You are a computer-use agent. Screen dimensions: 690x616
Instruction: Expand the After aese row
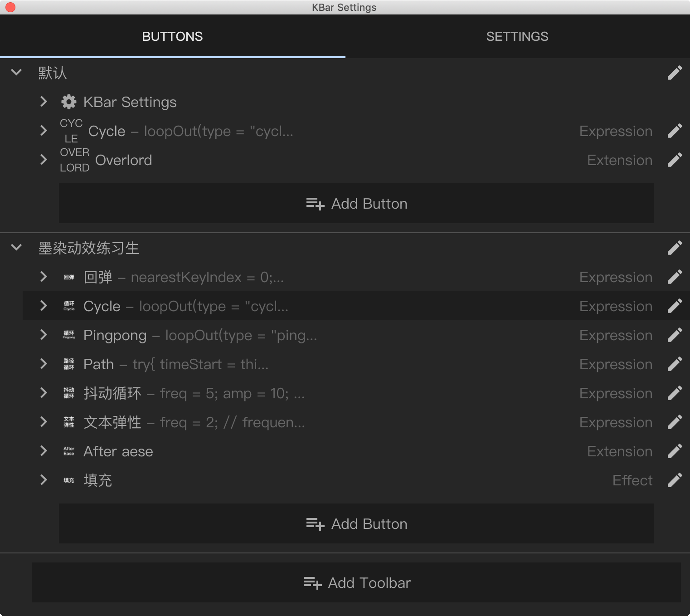[x=44, y=451]
